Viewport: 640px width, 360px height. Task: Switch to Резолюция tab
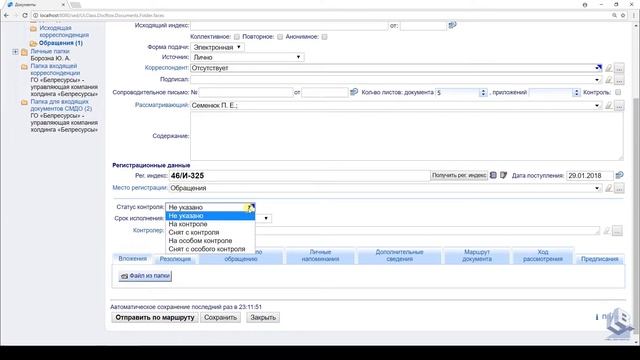(x=175, y=259)
